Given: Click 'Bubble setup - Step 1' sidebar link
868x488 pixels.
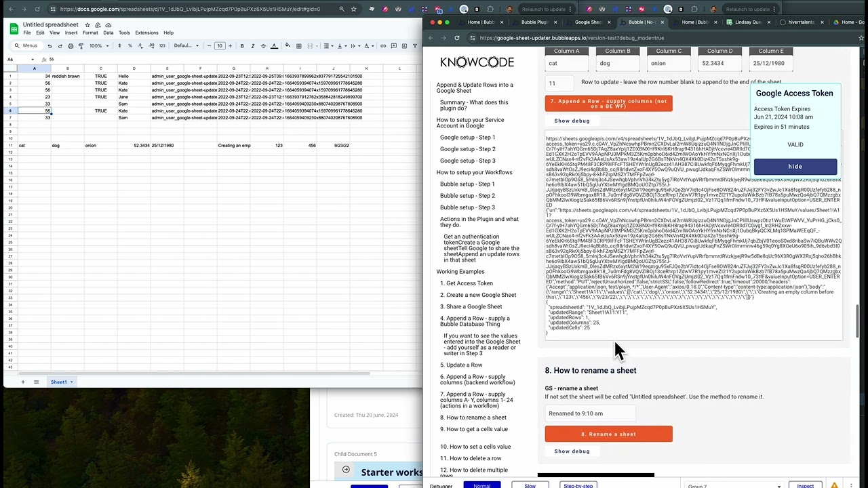Looking at the screenshot, I should [x=467, y=184].
